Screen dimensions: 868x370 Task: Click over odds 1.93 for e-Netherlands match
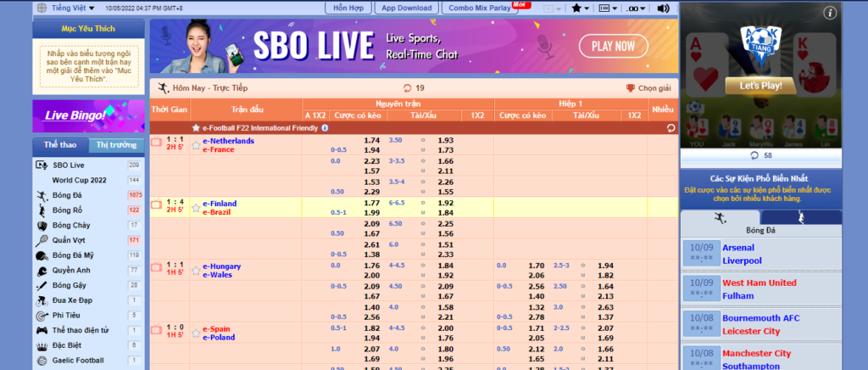[x=446, y=141]
